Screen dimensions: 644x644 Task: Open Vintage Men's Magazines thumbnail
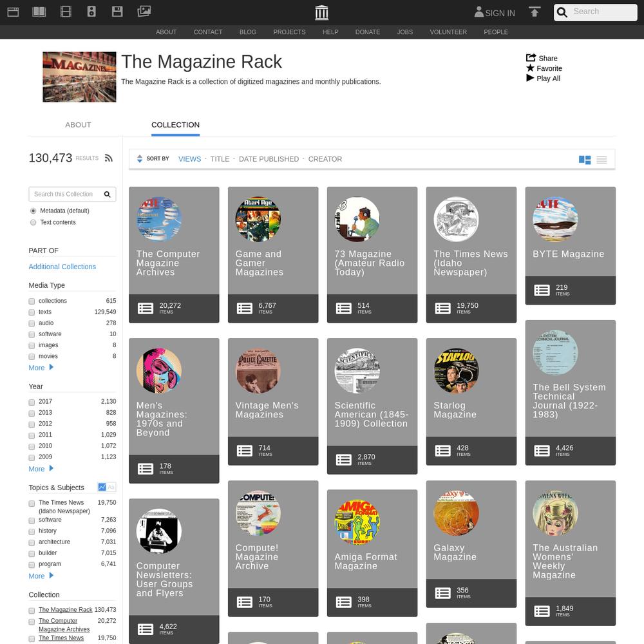tap(258, 371)
